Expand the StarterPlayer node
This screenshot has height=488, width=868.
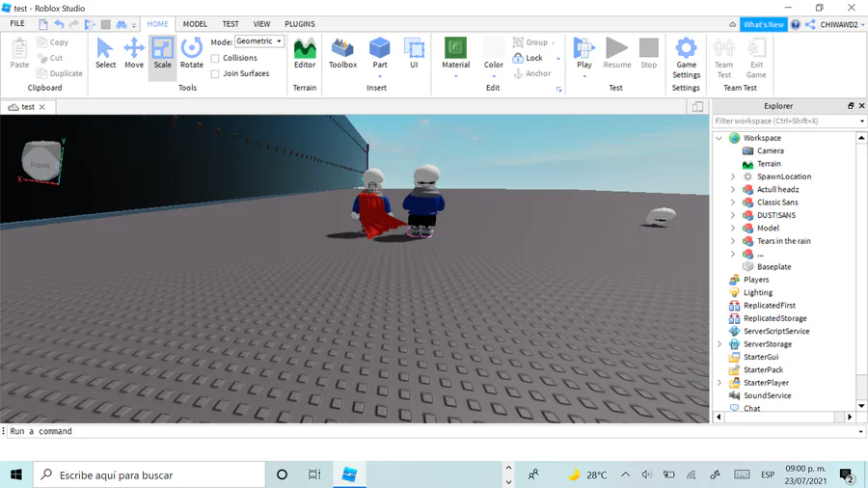[x=719, y=383]
